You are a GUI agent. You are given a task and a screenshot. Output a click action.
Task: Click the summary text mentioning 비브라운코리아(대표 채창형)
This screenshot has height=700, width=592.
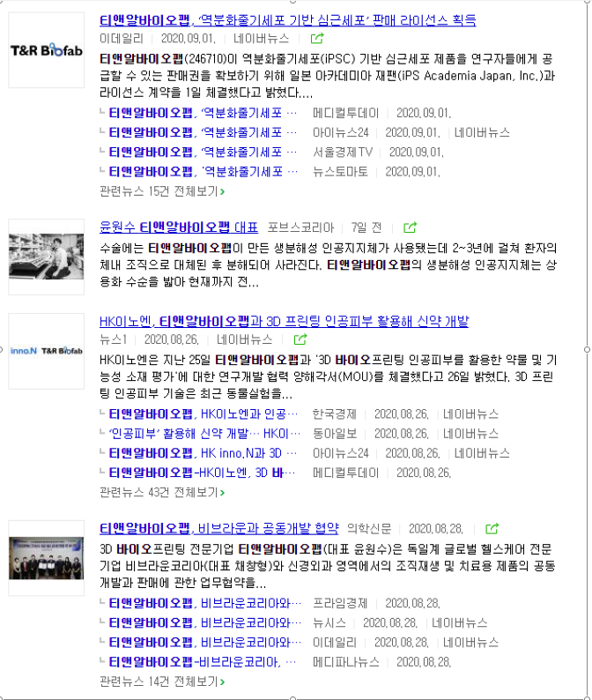327,566
